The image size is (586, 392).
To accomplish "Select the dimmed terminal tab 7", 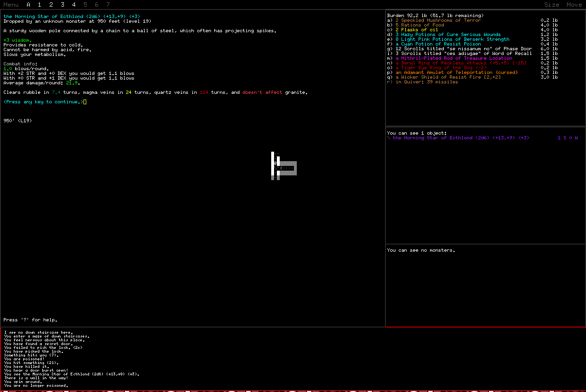I will pos(108,4).
